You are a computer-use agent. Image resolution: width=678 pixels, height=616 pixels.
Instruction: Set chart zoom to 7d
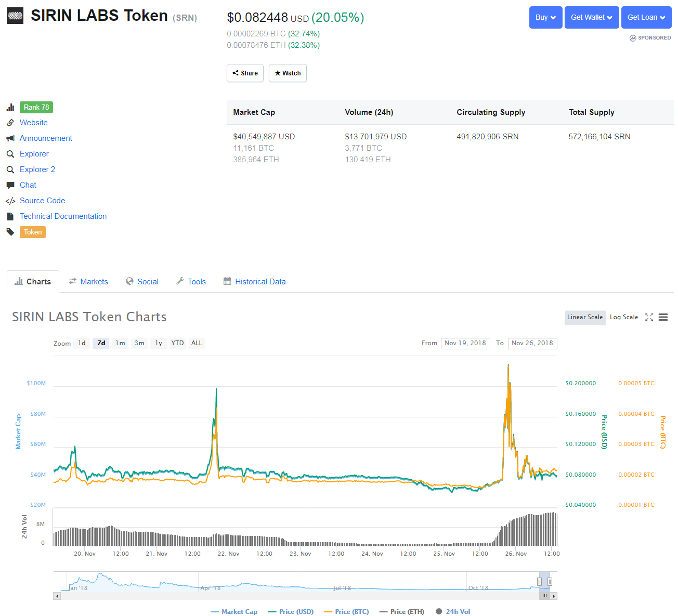coord(101,343)
